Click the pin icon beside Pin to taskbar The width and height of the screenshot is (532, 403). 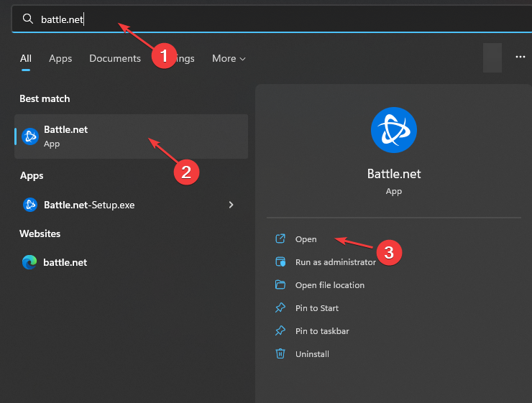point(280,331)
